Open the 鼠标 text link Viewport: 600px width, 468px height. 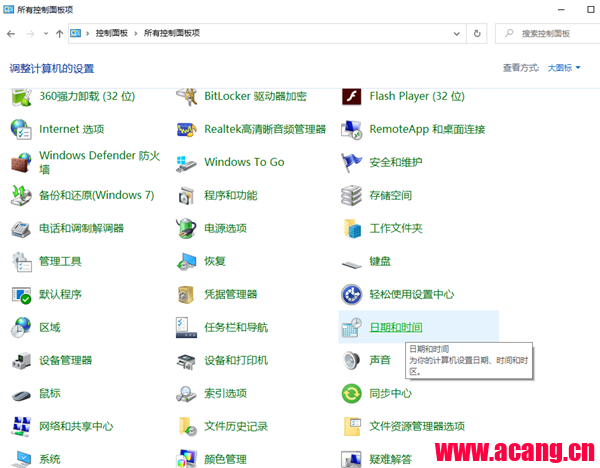point(50,393)
